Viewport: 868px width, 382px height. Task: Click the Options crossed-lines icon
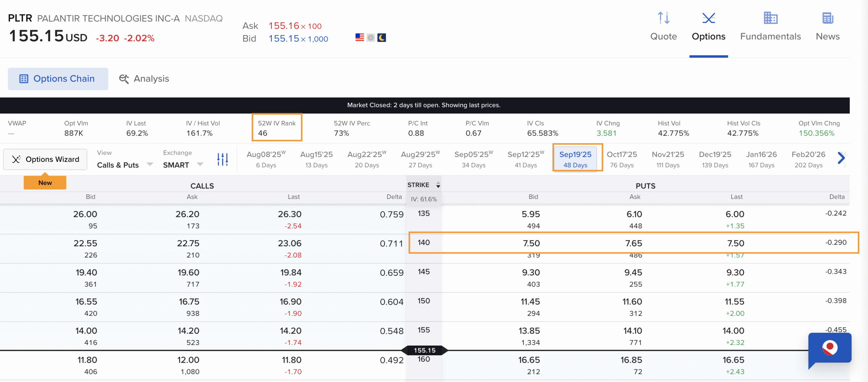tap(708, 18)
